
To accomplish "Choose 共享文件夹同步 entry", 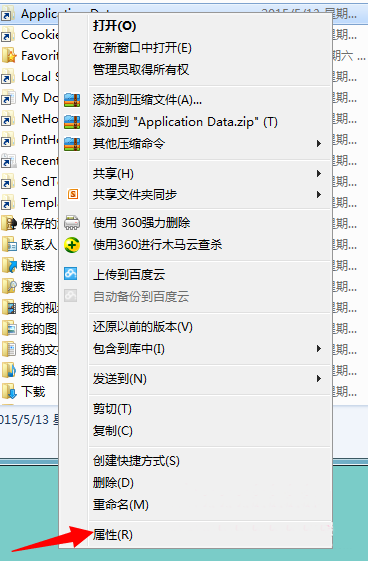I will point(135,195).
